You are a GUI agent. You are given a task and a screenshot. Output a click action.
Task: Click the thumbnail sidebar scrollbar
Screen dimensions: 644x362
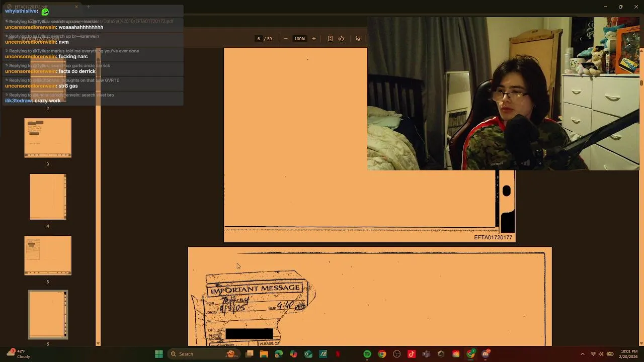[98, 196]
